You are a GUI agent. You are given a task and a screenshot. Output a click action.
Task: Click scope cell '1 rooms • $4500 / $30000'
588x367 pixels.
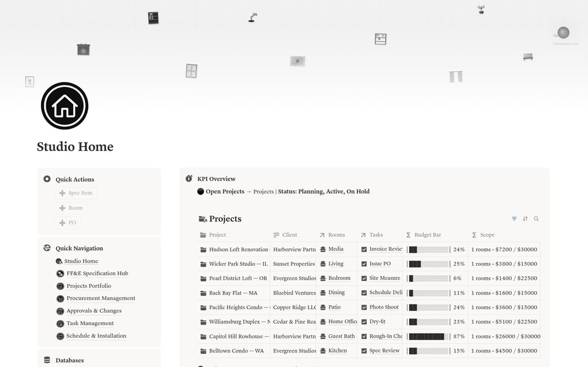(504, 351)
